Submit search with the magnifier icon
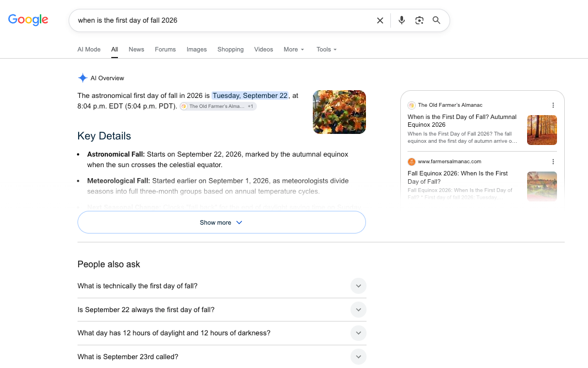The height and width of the screenshot is (368, 588). pos(436,20)
